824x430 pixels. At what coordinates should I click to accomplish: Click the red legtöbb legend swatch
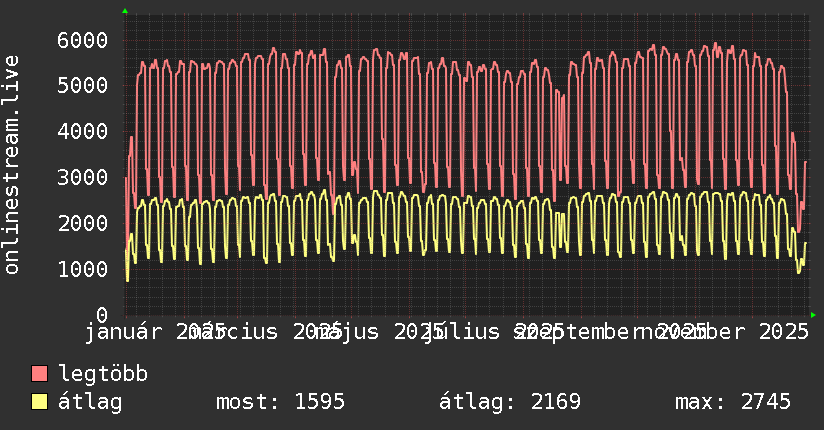tap(39, 374)
